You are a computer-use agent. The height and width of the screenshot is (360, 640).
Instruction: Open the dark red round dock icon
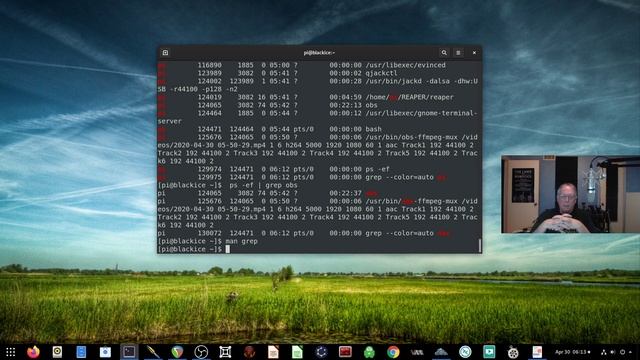coord(249,352)
